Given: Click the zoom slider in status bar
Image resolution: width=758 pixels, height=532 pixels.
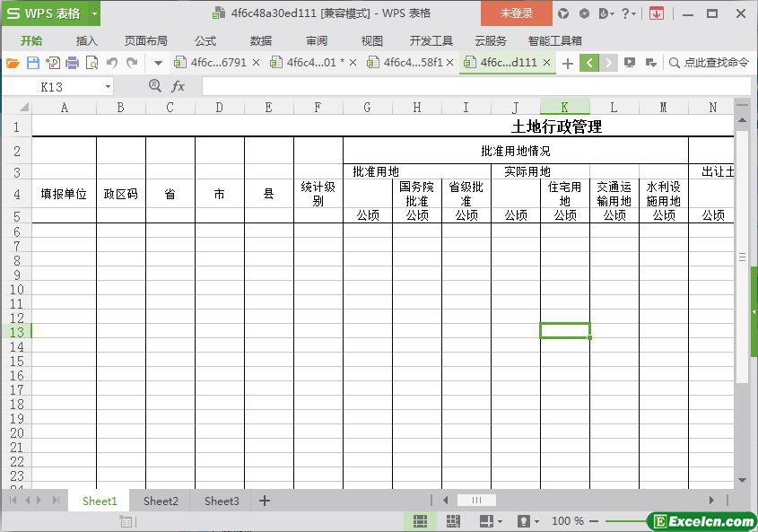Looking at the screenshot, I should [x=628, y=521].
